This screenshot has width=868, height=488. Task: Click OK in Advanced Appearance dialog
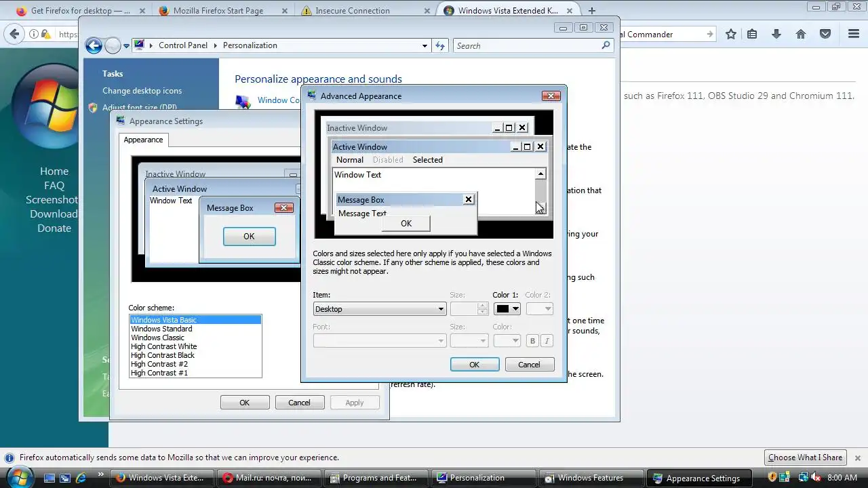(x=475, y=365)
